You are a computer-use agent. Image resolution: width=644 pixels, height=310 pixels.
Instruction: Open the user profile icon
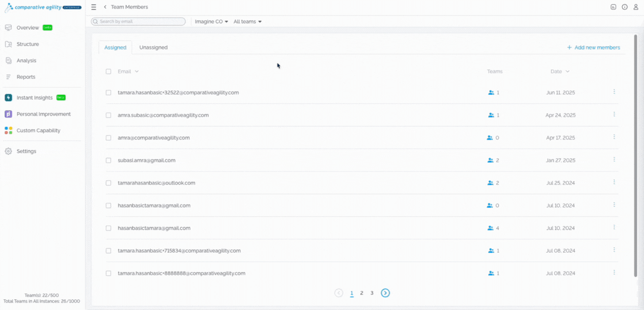coord(636,7)
